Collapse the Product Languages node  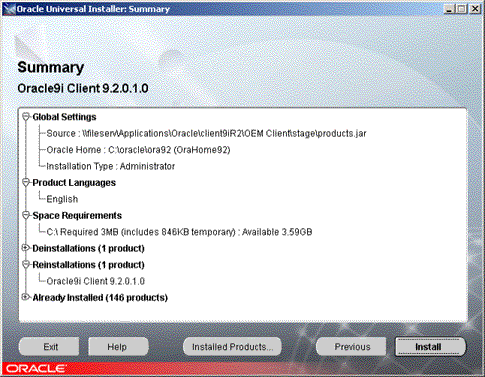click(26, 182)
